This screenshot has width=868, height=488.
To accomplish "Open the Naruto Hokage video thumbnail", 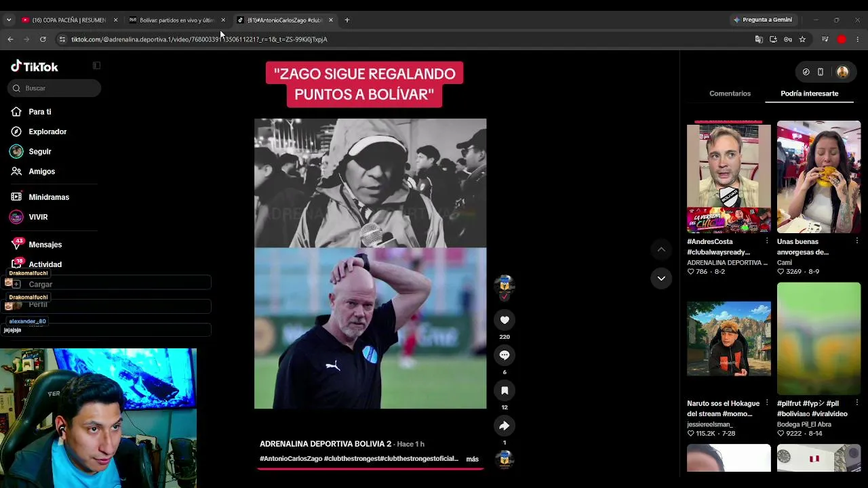I will click(x=729, y=339).
